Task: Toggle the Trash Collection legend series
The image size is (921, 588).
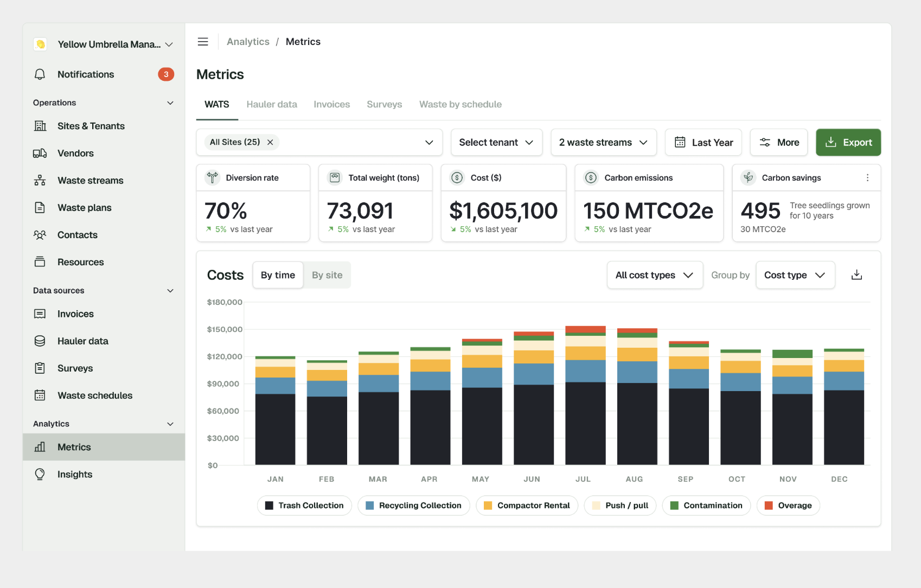Action: (304, 506)
